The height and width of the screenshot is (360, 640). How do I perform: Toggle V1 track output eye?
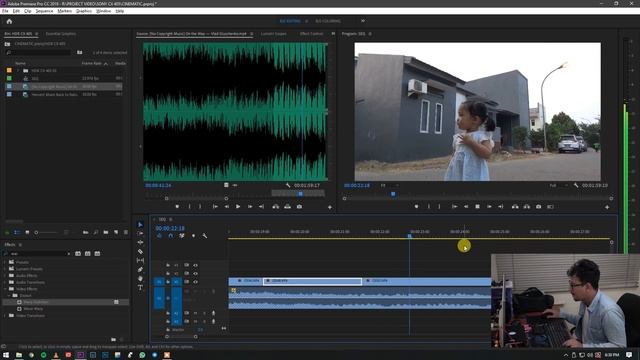[x=195, y=282]
